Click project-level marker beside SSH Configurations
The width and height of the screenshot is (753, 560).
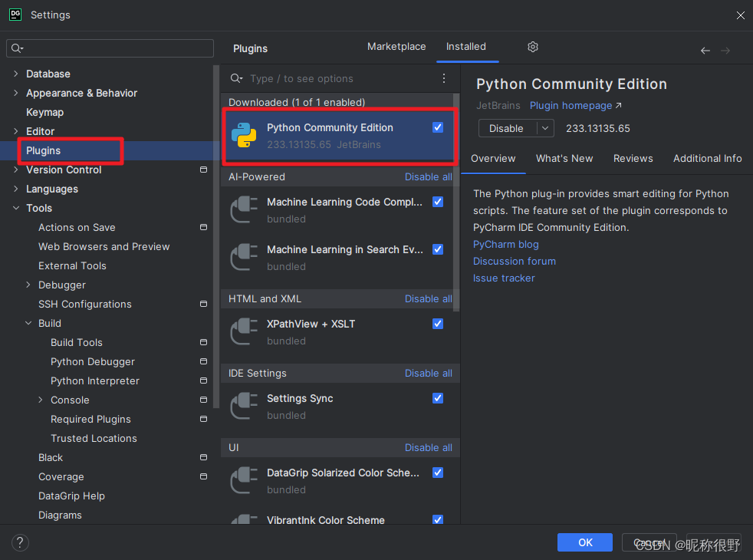[204, 304]
